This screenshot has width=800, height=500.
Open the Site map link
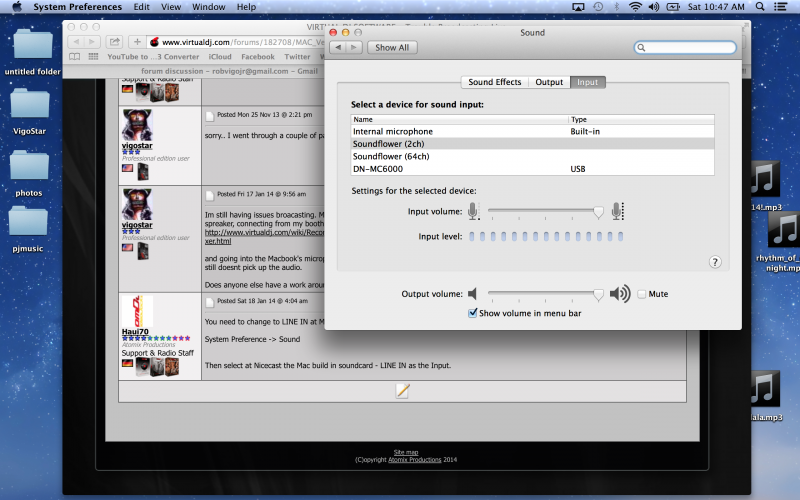point(406,452)
